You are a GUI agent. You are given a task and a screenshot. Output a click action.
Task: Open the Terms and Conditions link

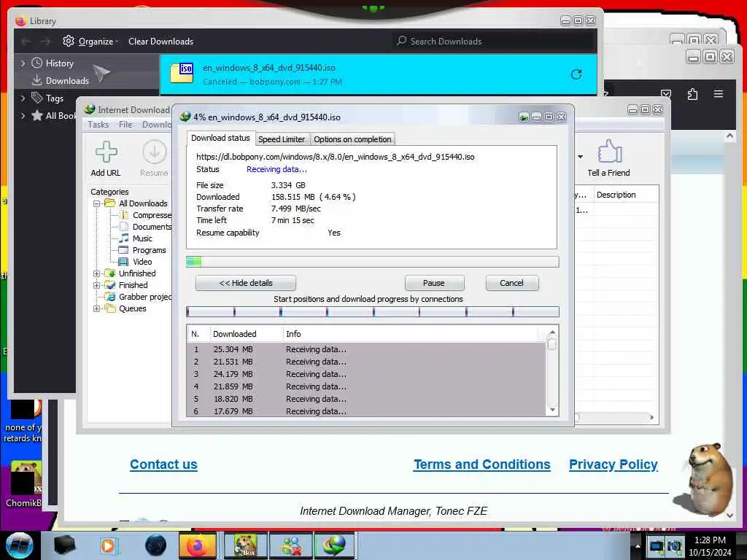pos(482,464)
